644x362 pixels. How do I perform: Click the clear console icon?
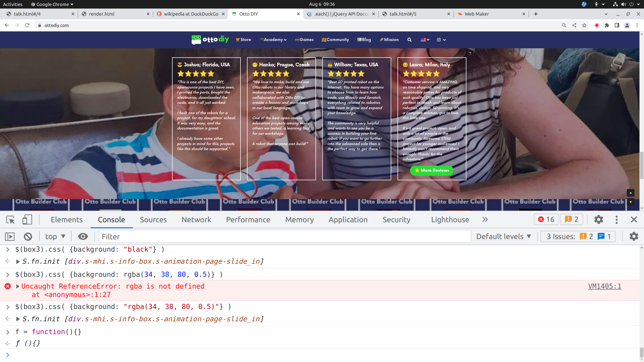tap(28, 237)
